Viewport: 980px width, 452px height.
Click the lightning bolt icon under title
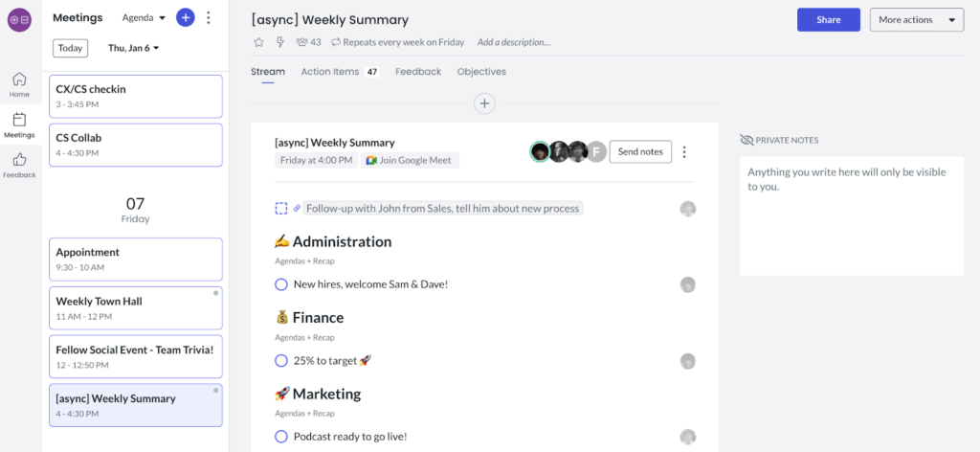click(x=280, y=42)
